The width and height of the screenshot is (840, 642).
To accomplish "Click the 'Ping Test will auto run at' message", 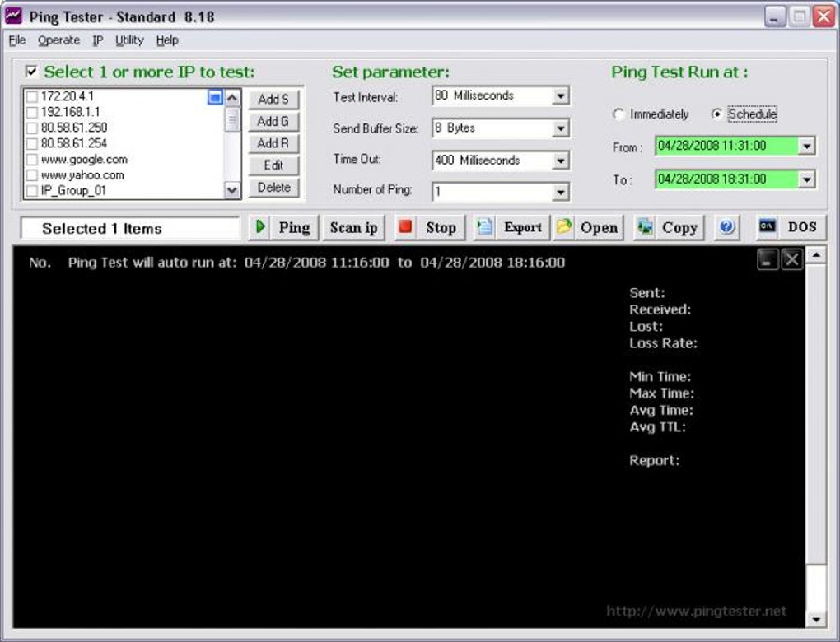I will 316,263.
